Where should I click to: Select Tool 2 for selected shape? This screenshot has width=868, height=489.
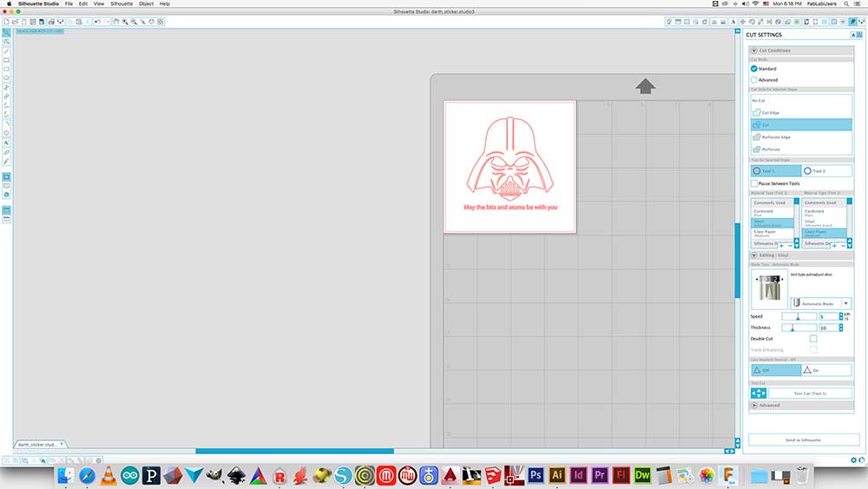tap(827, 170)
